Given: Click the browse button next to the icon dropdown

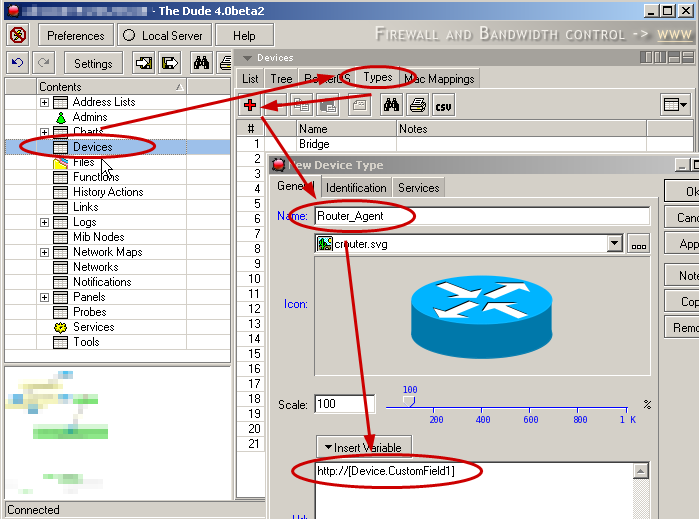Looking at the screenshot, I should (638, 244).
